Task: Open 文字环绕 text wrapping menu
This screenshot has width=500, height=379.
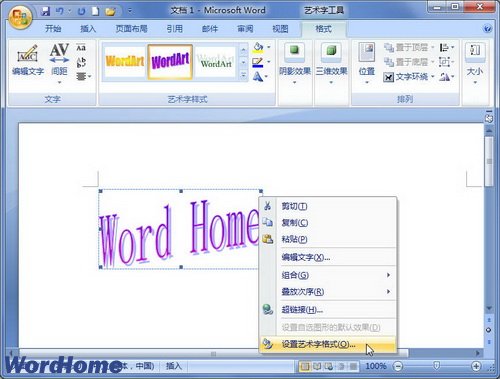Action: (x=409, y=77)
